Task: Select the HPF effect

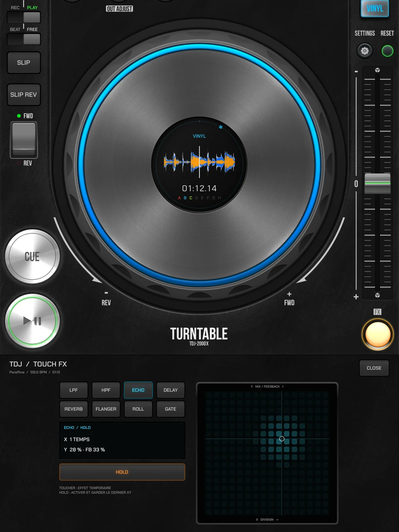Action: coord(106,390)
